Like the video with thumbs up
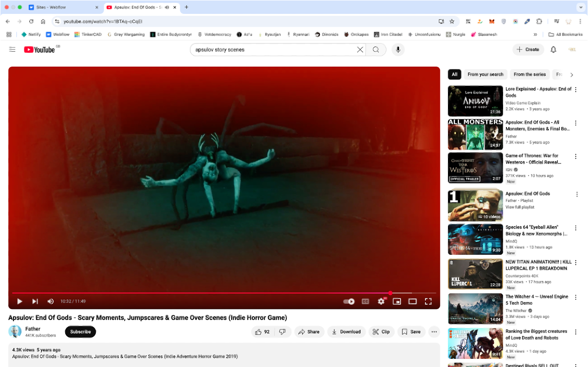The width and height of the screenshot is (588, 367). point(262,332)
